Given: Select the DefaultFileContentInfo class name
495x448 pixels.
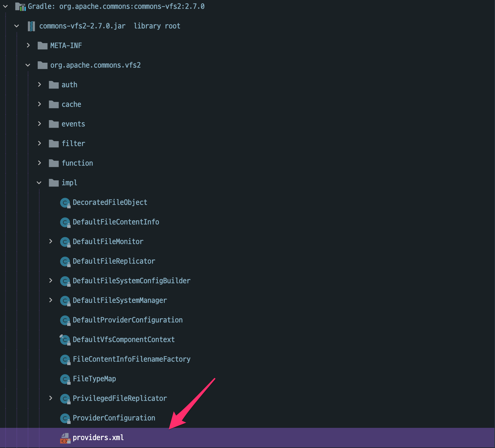Looking at the screenshot, I should (x=116, y=222).
